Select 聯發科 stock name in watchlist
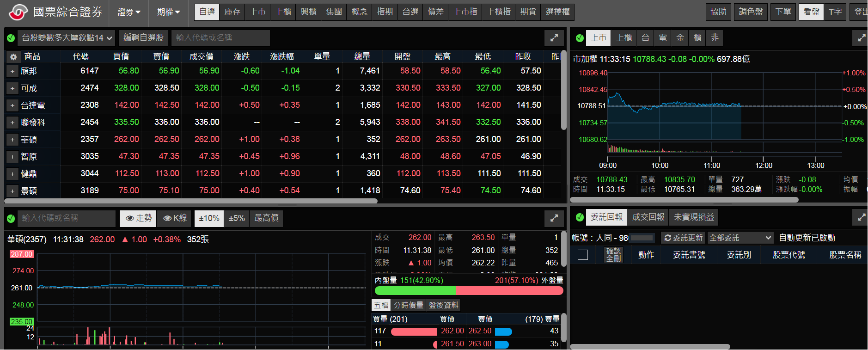This screenshot has width=868, height=350. tap(33, 123)
